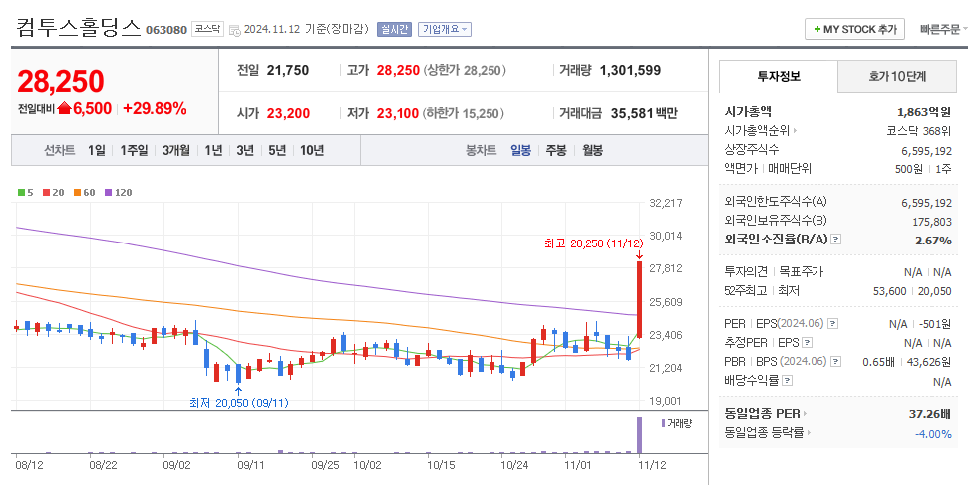Viewport: 980px width, 485px height.
Task: Click the 외국인소진율 value 2.67%
Action: pos(934,240)
